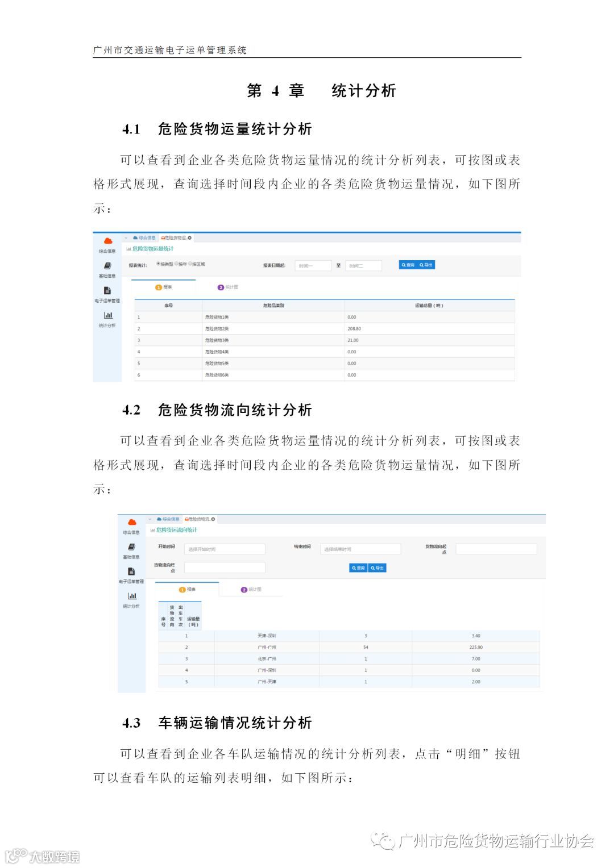Click the 广州-天津 flow row
Viewport: 614px width, 868px height.
click(x=349, y=682)
